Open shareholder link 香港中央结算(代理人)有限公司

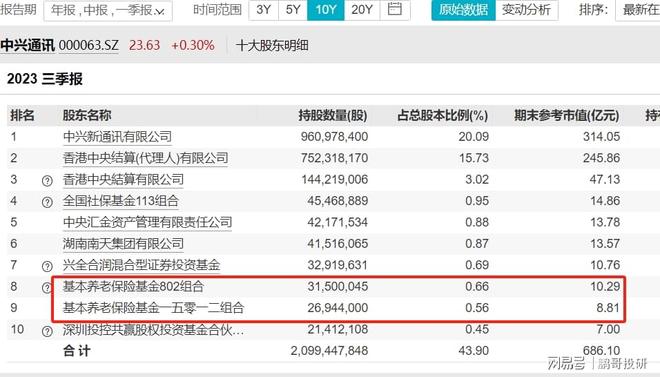click(146, 158)
